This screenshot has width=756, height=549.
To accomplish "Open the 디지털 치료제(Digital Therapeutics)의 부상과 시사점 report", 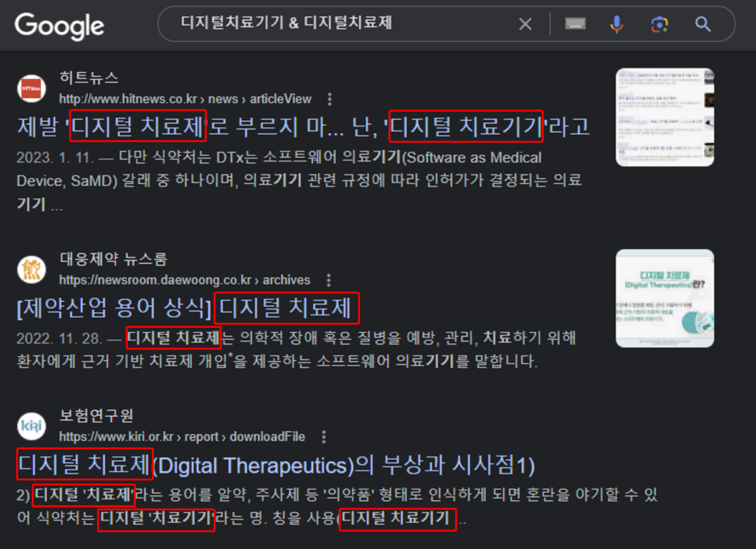I will tap(276, 465).
